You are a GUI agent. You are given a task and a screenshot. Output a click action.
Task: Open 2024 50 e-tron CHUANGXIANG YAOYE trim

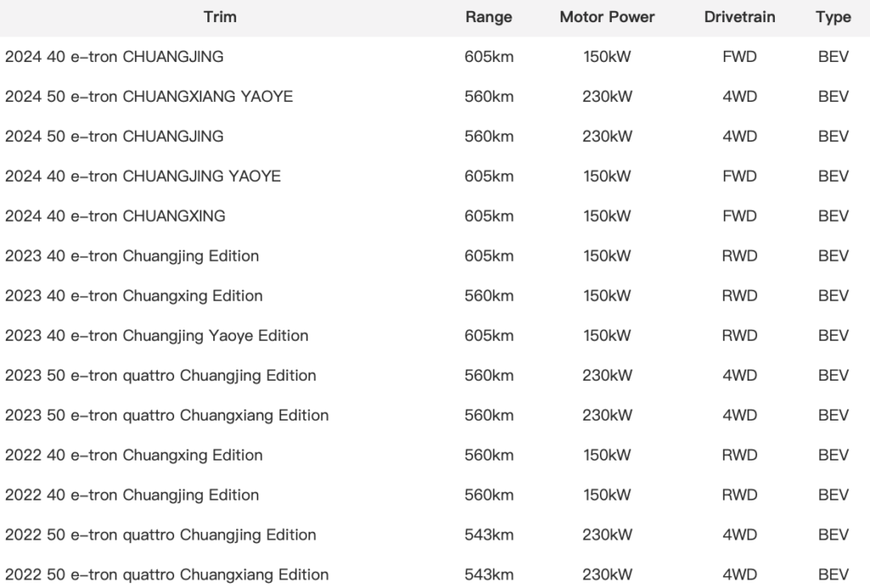pos(149,97)
